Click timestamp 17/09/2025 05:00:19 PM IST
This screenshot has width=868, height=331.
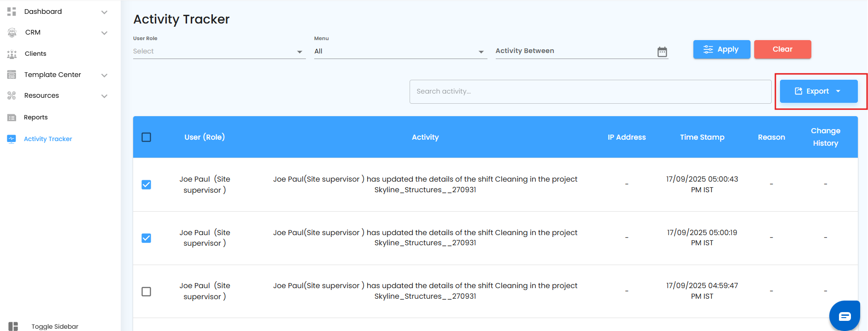tap(702, 238)
